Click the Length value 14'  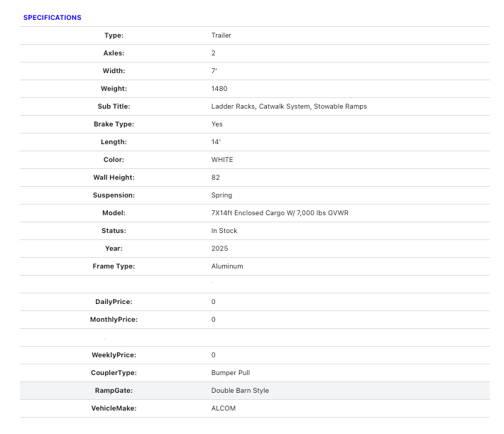(x=216, y=142)
